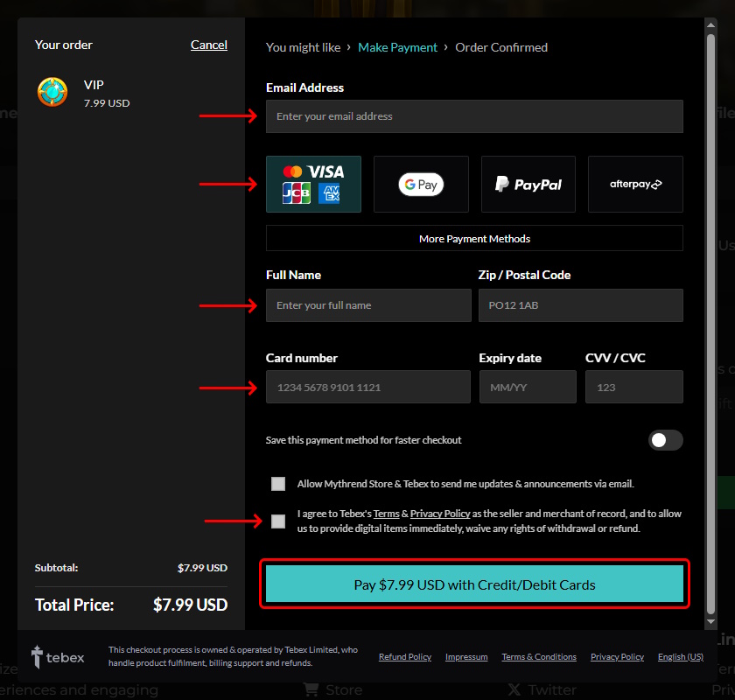Choose PayPal as payment method
The image size is (735, 700).
point(528,185)
